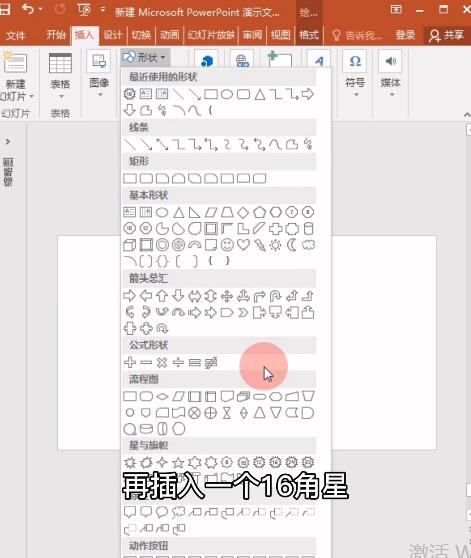Select the smiley face shape

[x=227, y=245]
